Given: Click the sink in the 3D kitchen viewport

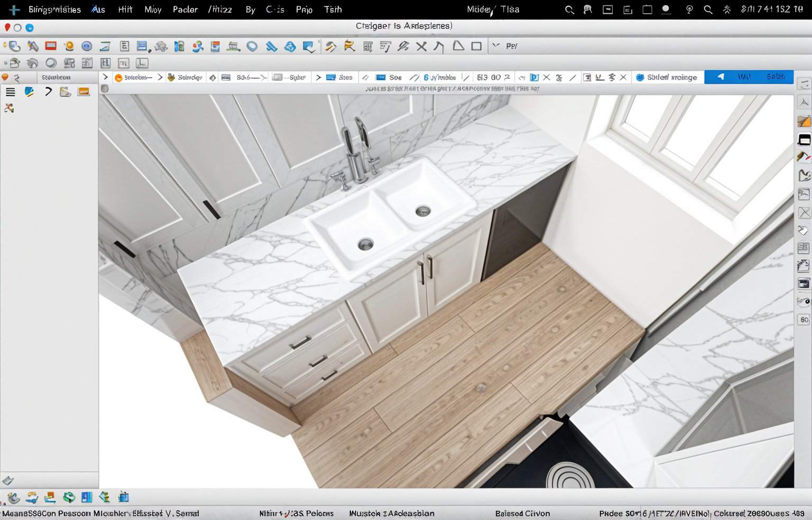Looking at the screenshot, I should [x=391, y=217].
